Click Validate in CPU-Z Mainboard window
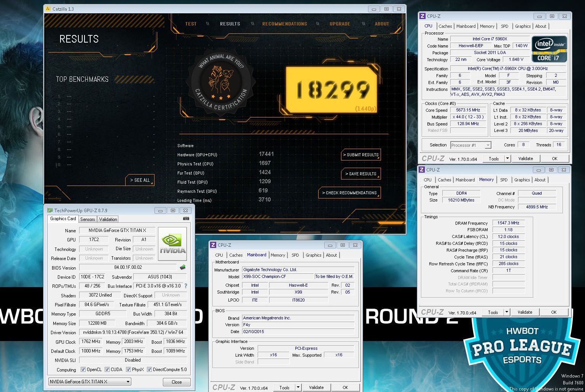This screenshot has height=392, width=585. [316, 387]
